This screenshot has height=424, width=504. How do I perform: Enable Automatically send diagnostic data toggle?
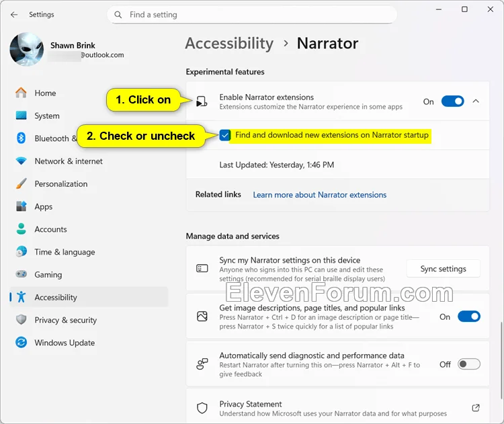[x=469, y=364]
